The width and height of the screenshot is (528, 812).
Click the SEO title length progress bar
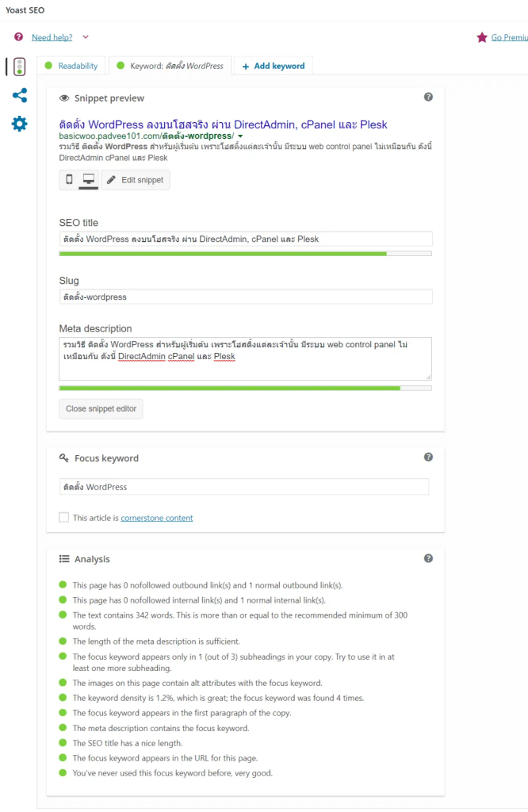pyautogui.click(x=245, y=254)
